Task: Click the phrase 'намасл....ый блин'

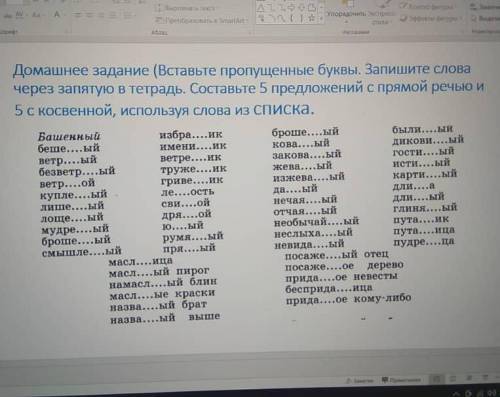Action: [x=163, y=283]
